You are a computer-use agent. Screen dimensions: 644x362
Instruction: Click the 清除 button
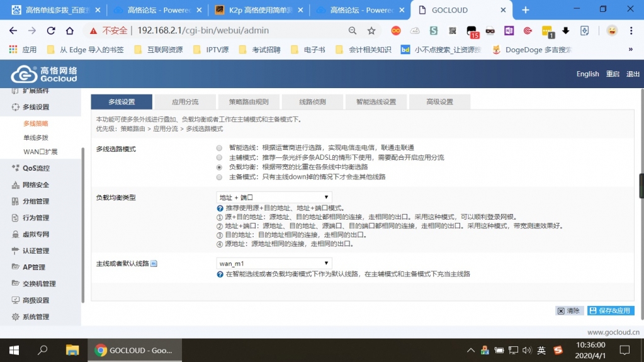click(569, 310)
